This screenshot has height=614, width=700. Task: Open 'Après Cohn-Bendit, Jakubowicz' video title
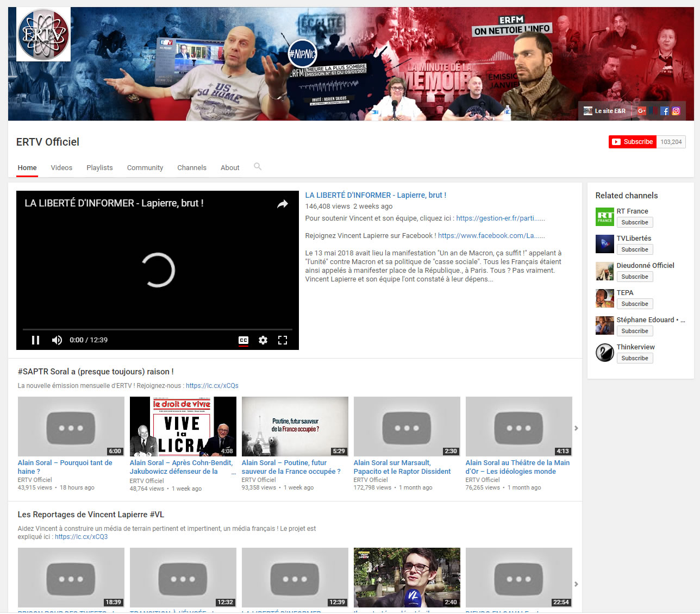[181, 467]
